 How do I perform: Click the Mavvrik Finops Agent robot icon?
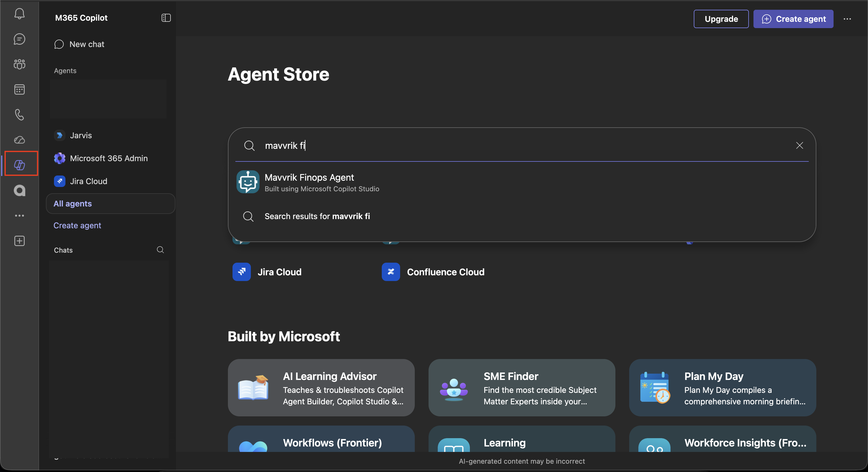point(248,182)
